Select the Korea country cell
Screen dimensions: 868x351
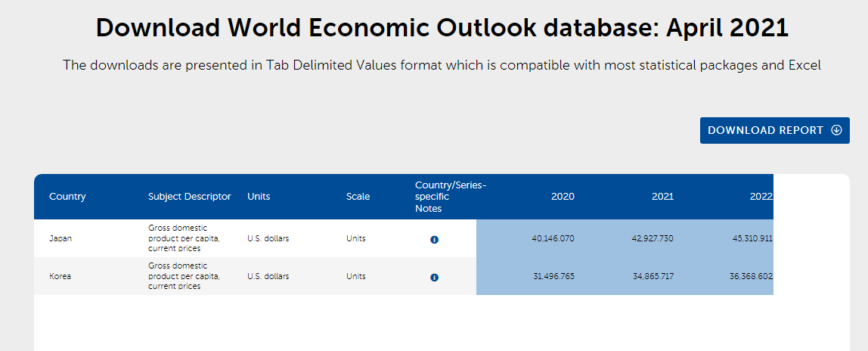(x=60, y=276)
